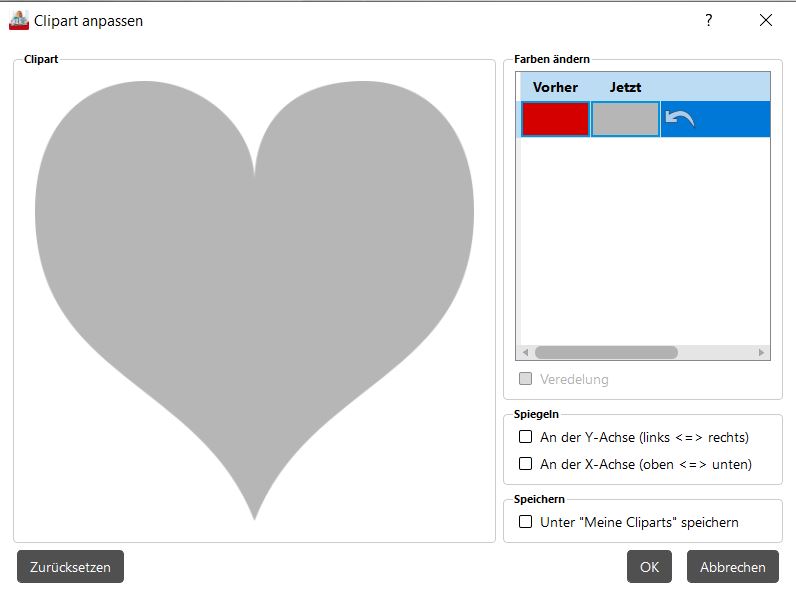The width and height of the screenshot is (796, 596).
Task: Toggle the disabled Veredelung checkbox
Action: coord(525,379)
